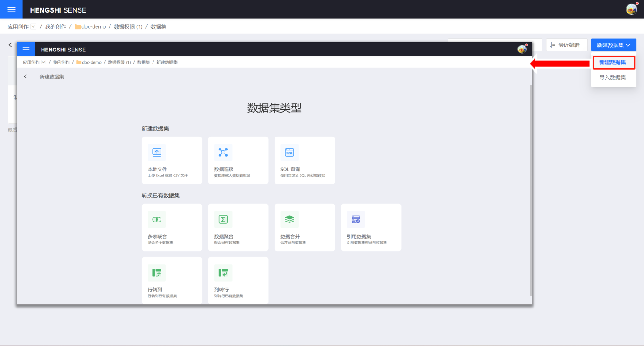Screen dimensions: 644x346
Task: Expand the 应用创作 breadcrumb dropdown
Action: tap(33, 27)
